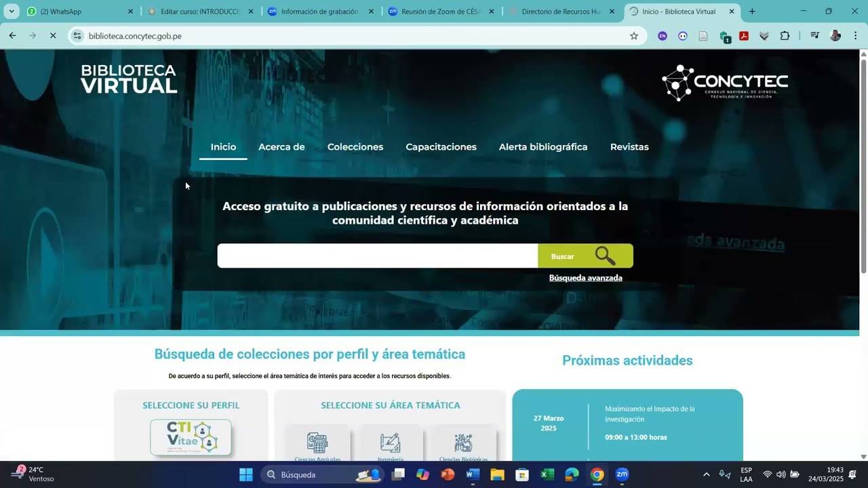Click the magnifying glass search icon

click(x=606, y=256)
